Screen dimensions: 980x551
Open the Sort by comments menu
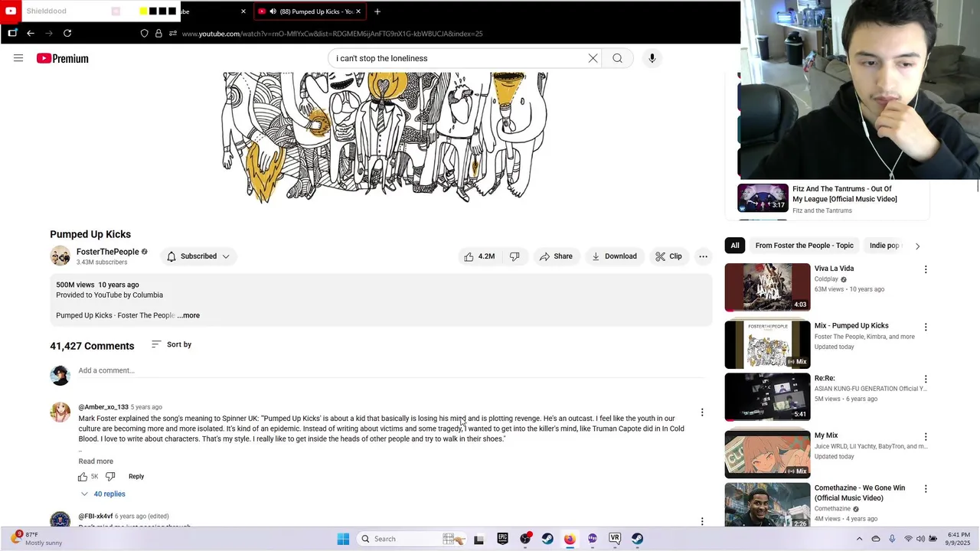click(171, 344)
